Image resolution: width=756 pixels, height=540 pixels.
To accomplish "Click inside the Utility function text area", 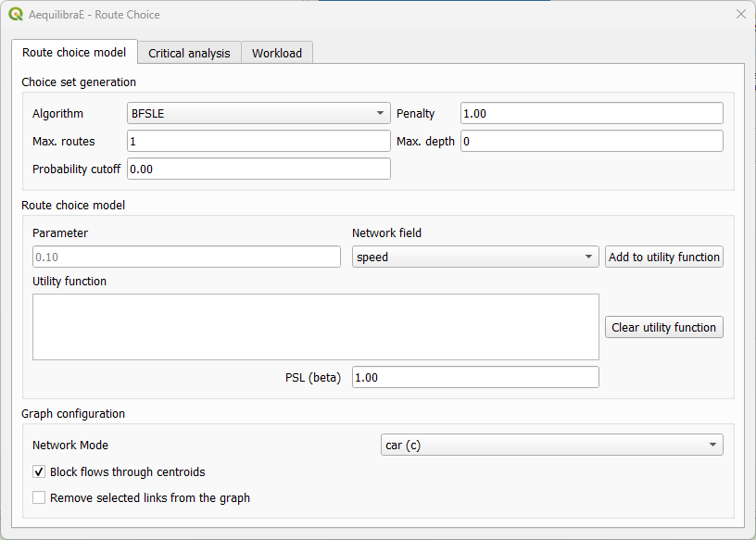I will click(315, 326).
